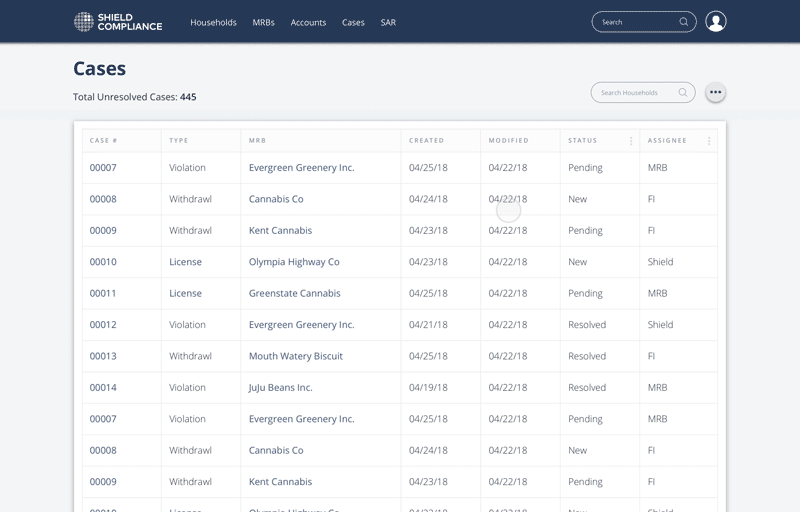Select the SAR navigation item

coord(388,22)
